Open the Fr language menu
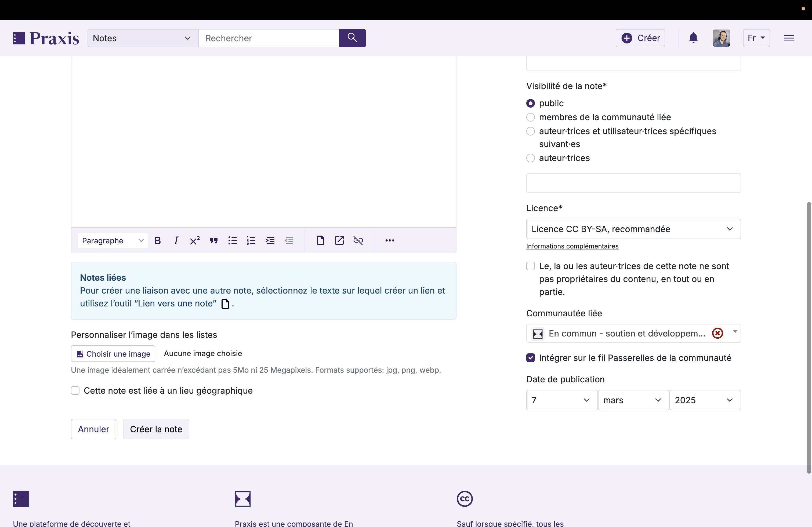 tap(756, 38)
